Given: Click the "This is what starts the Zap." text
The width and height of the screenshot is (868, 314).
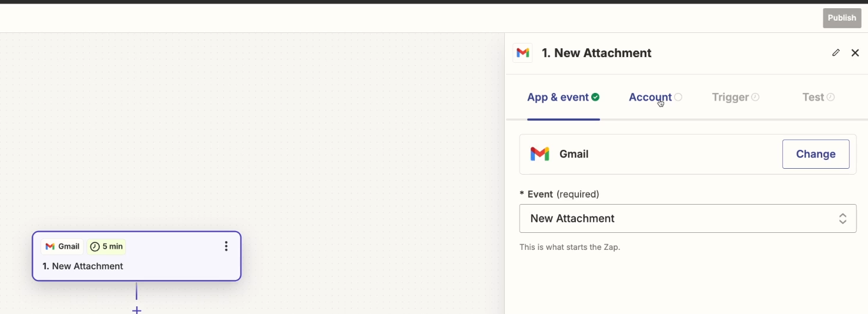Looking at the screenshot, I should coord(569,248).
